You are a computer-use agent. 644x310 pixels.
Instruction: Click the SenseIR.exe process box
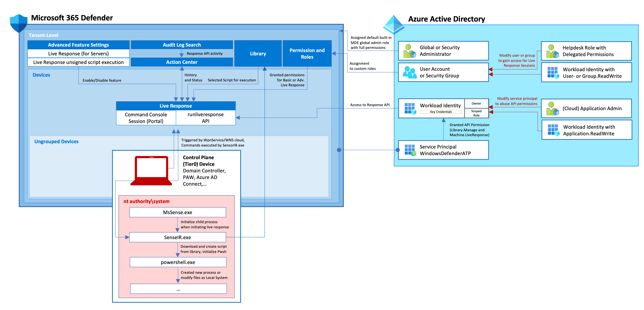click(x=178, y=237)
